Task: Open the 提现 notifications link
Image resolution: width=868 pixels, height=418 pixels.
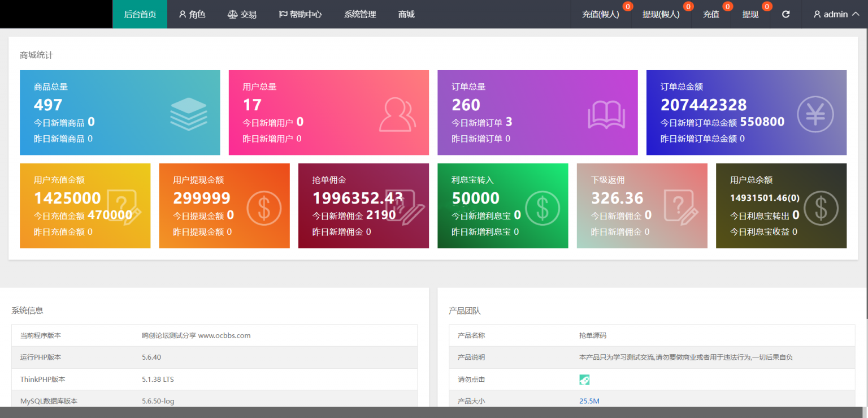Action: pyautogui.click(x=750, y=14)
